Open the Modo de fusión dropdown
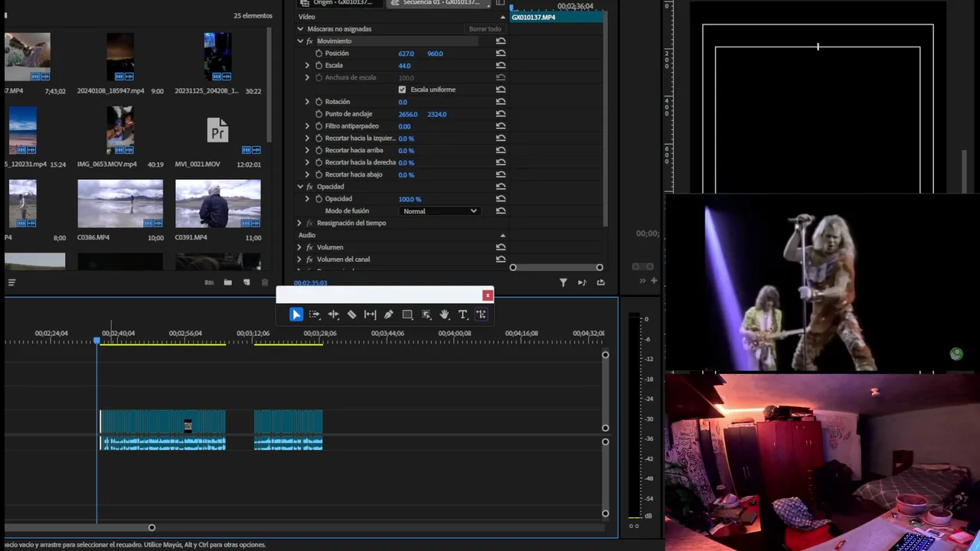Screen dimensions: 980x551 pos(439,211)
